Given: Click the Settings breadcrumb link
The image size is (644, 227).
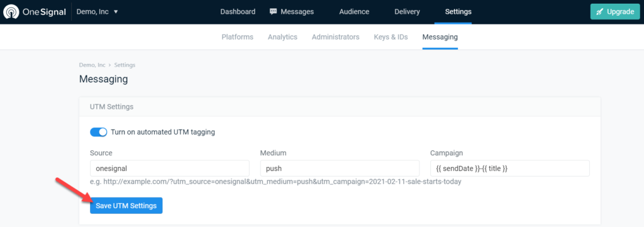Looking at the screenshot, I should point(125,65).
